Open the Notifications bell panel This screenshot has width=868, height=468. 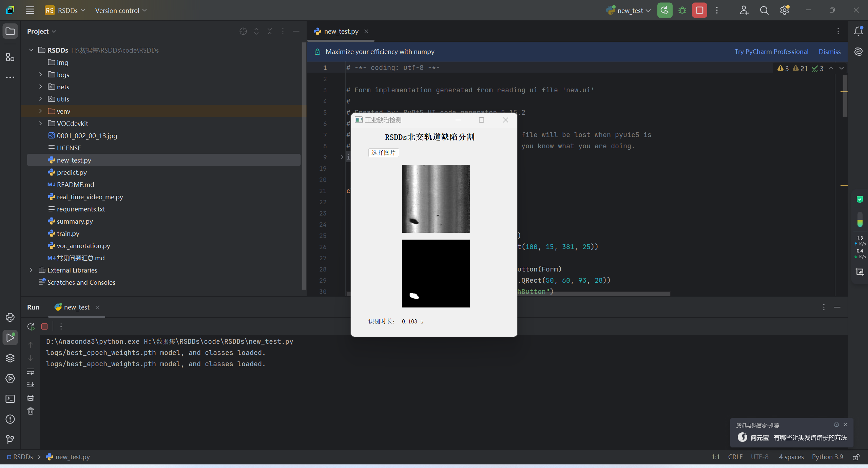[x=859, y=31]
